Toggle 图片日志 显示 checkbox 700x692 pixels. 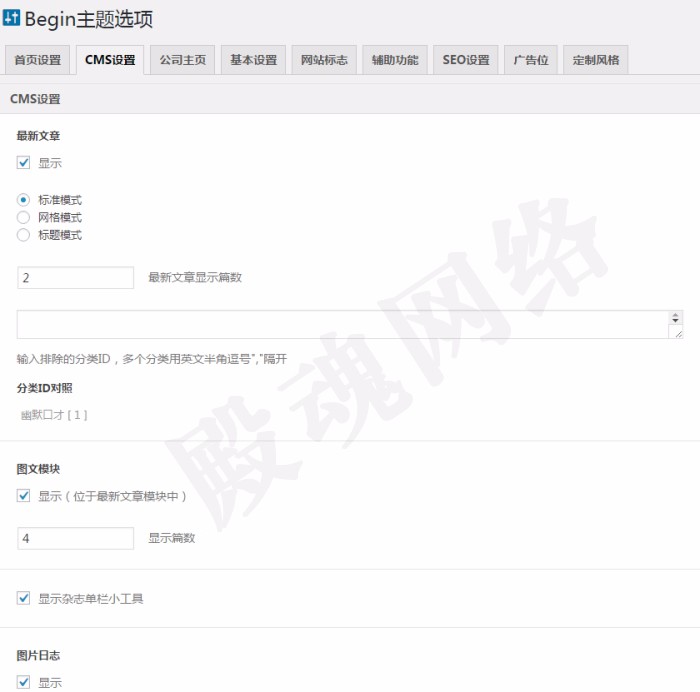pos(24,682)
